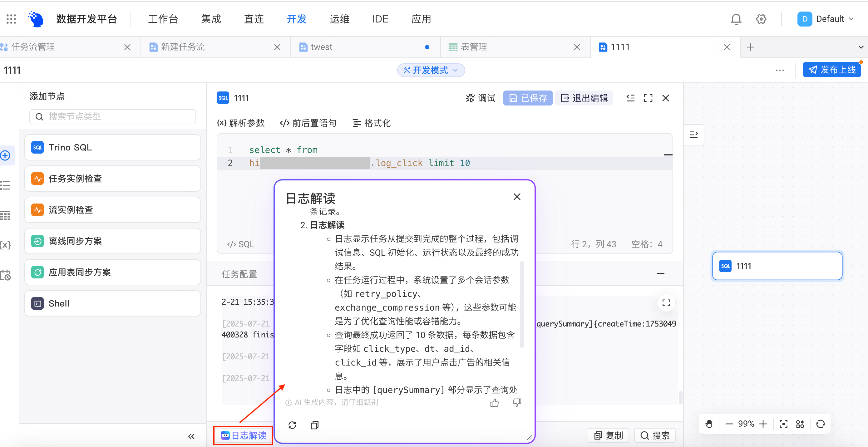Select the 1111 SQL node on canvas
The width and height of the screenshot is (868, 447).
click(x=777, y=266)
